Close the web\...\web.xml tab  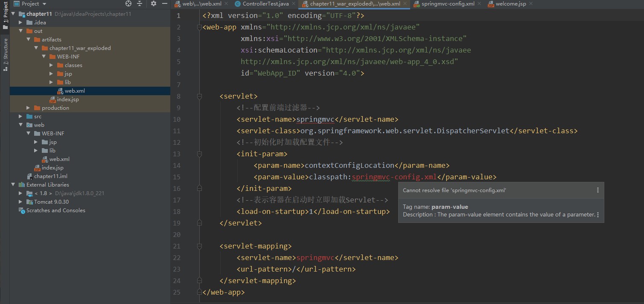click(x=227, y=4)
